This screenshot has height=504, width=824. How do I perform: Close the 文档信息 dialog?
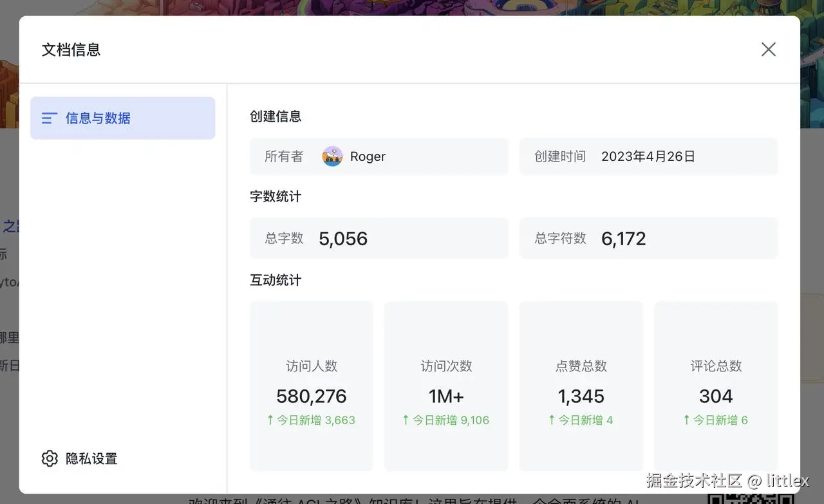click(768, 50)
